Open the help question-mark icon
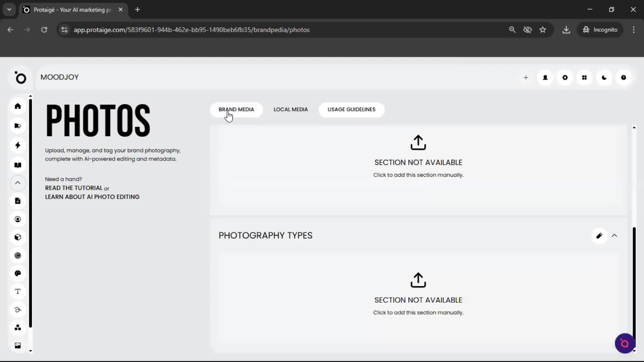This screenshot has width=644, height=362. pyautogui.click(x=624, y=77)
